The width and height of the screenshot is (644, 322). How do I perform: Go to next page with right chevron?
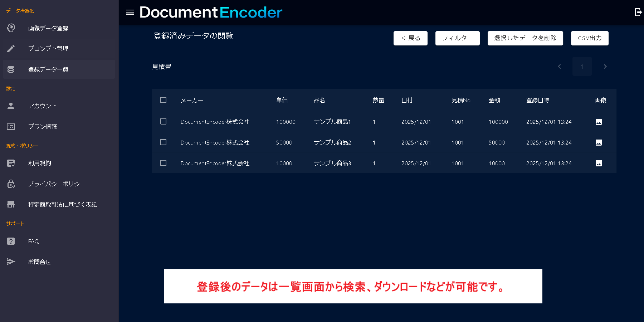[x=605, y=67]
